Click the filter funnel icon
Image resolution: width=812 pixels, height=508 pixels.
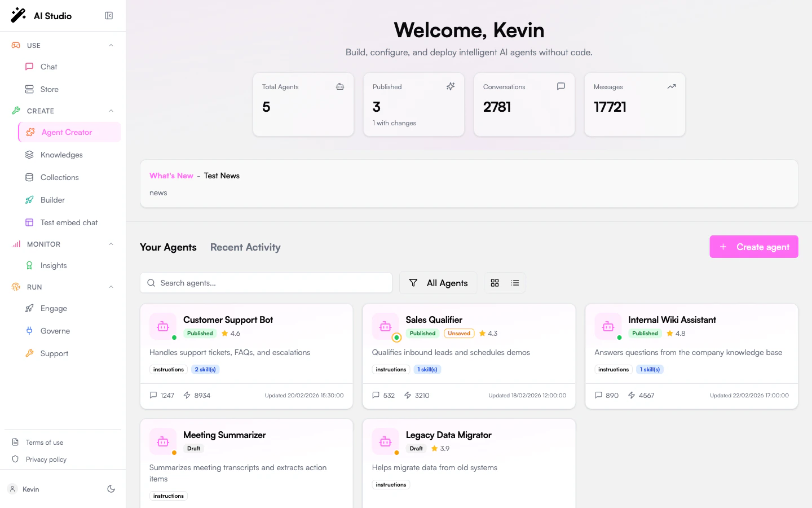(413, 283)
